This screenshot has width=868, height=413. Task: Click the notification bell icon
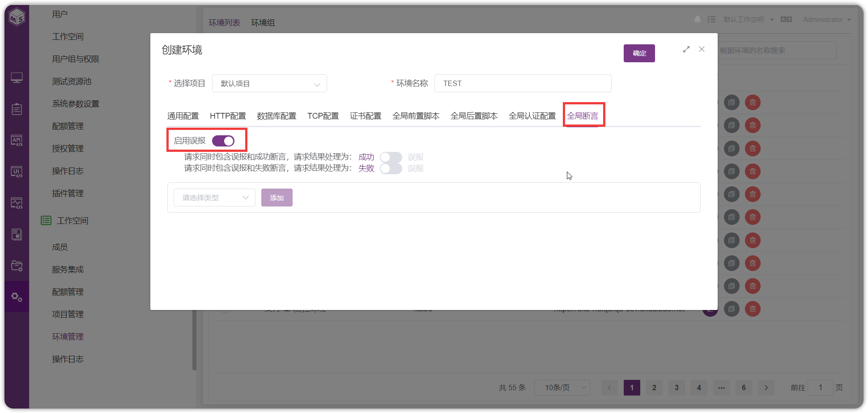pyautogui.click(x=698, y=19)
